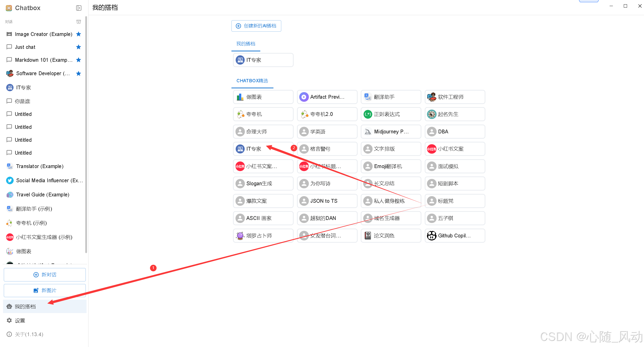Open the 设置 gear item
The image size is (644, 347).
pos(20,320)
